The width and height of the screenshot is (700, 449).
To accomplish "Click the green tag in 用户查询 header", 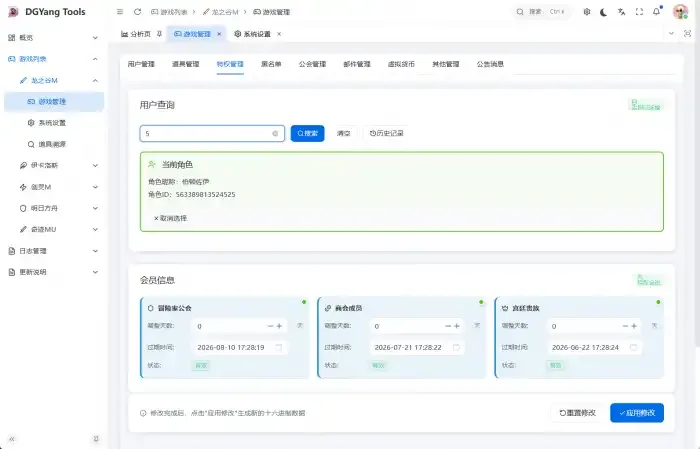I will click(x=646, y=105).
